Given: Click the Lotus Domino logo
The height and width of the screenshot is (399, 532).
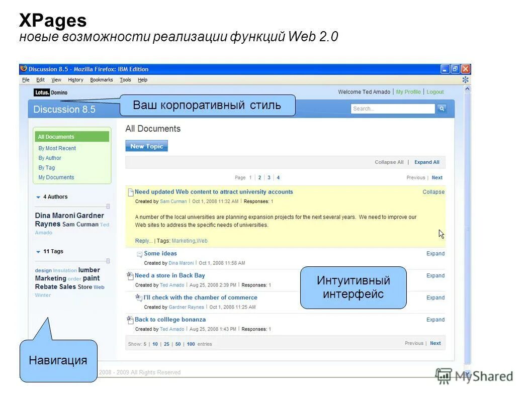Looking at the screenshot, I should click(50, 93).
